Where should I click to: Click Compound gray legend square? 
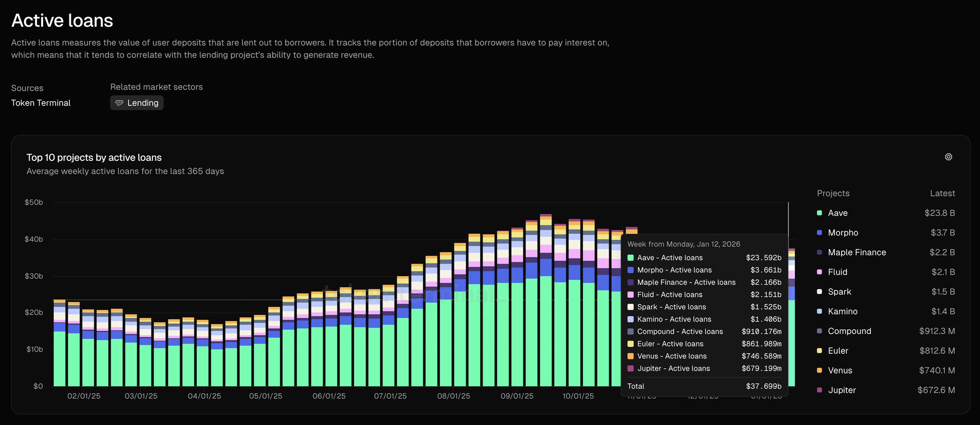pyautogui.click(x=819, y=331)
